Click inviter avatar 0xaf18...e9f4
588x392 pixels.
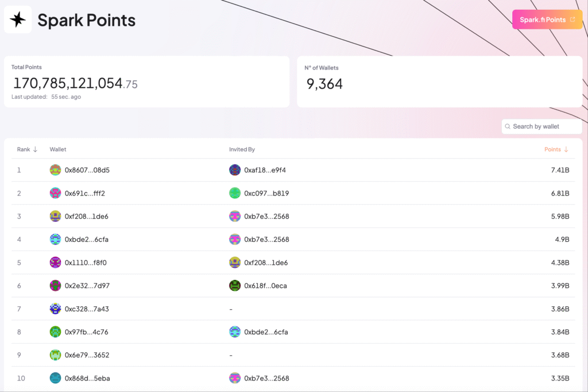point(235,170)
